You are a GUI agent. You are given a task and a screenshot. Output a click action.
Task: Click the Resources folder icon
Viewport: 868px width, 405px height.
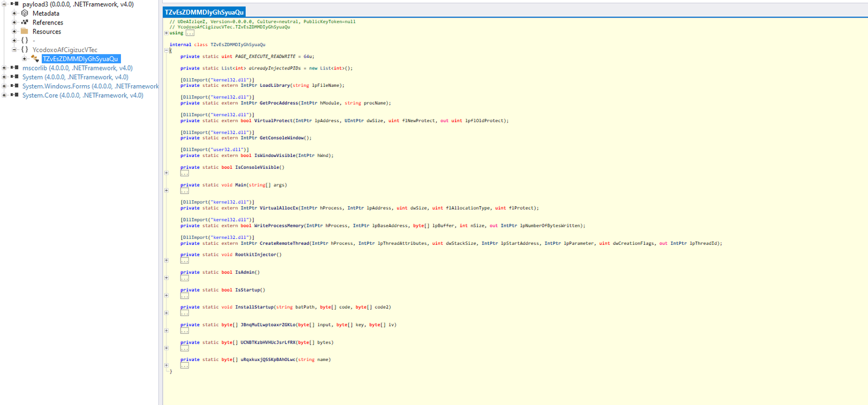(24, 31)
